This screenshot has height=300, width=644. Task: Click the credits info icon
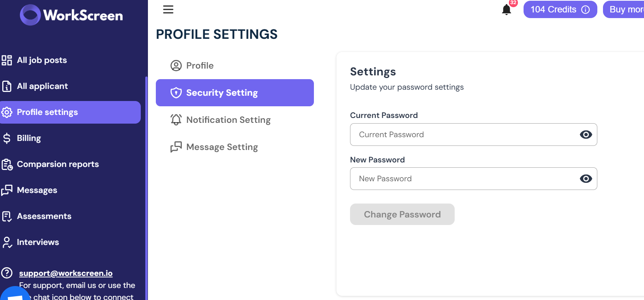click(585, 9)
